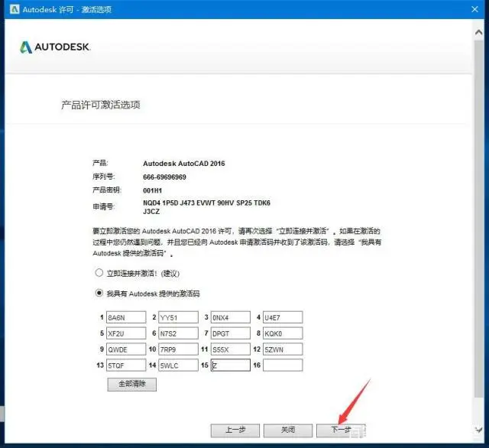Screen dimensions: 489x448
Task: Select the have-activation-code radio option
Action: 99,293
